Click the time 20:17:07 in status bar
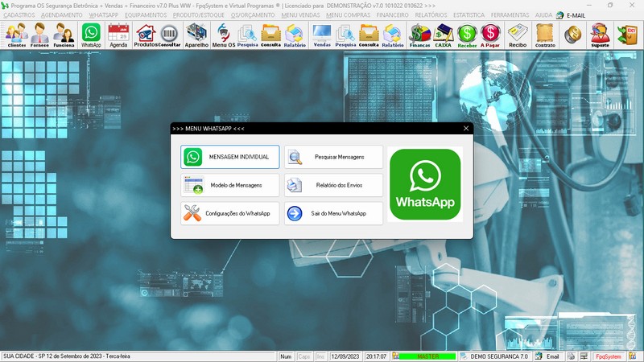This screenshot has width=644, height=362. coord(376,356)
